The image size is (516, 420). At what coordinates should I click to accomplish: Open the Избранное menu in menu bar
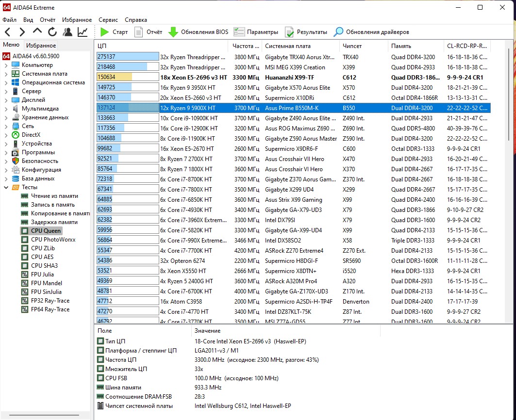[77, 20]
